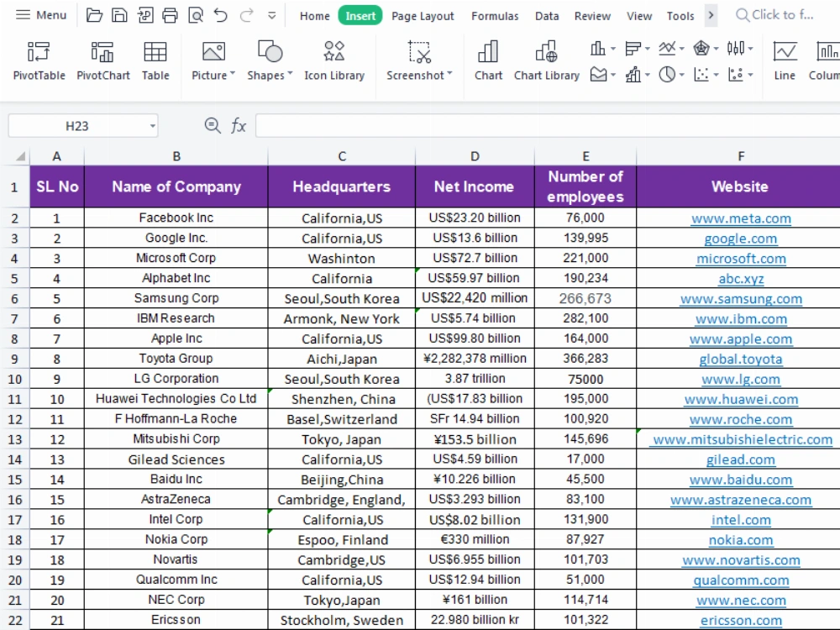Insert a scatter chart icon

(701, 75)
